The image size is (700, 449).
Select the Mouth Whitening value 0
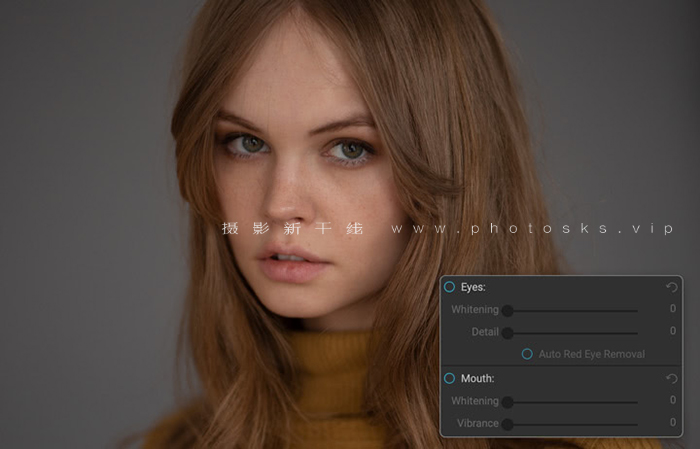click(x=673, y=400)
